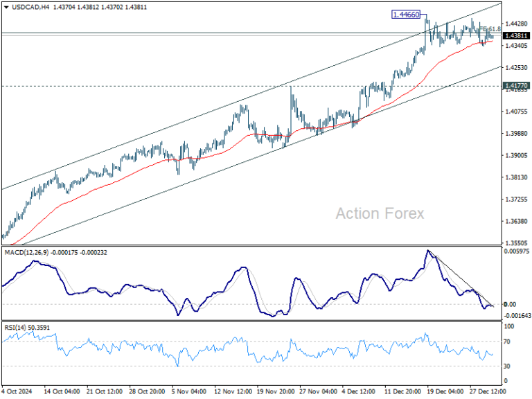Select the 1.44660 high price label

pos(406,15)
